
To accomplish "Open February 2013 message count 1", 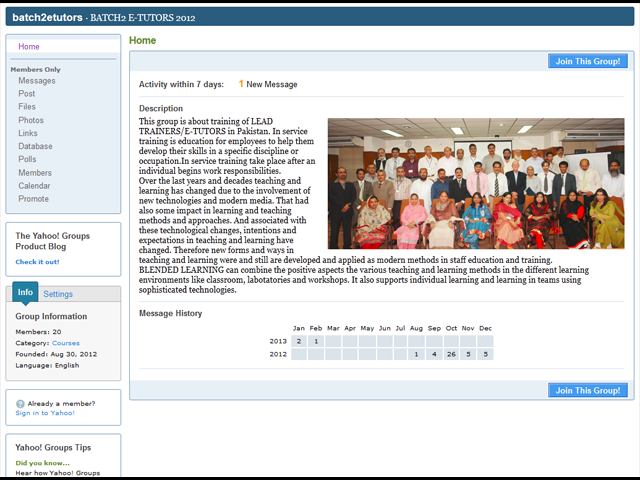I will (316, 341).
